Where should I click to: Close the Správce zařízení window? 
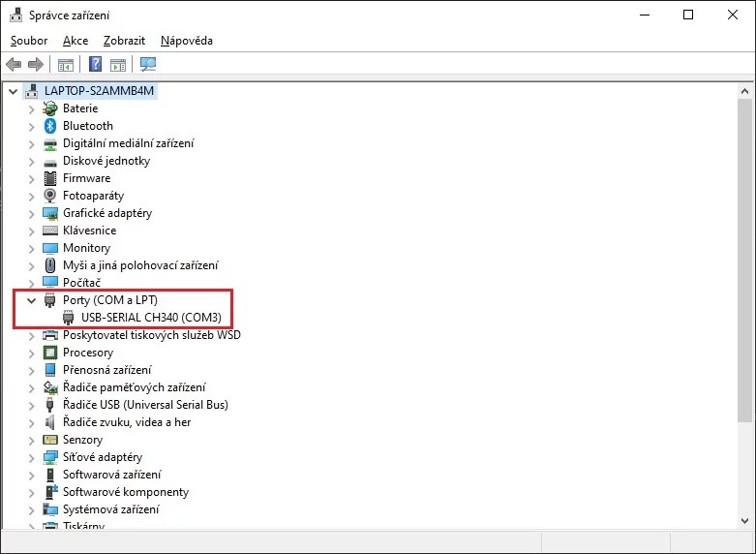pos(733,15)
